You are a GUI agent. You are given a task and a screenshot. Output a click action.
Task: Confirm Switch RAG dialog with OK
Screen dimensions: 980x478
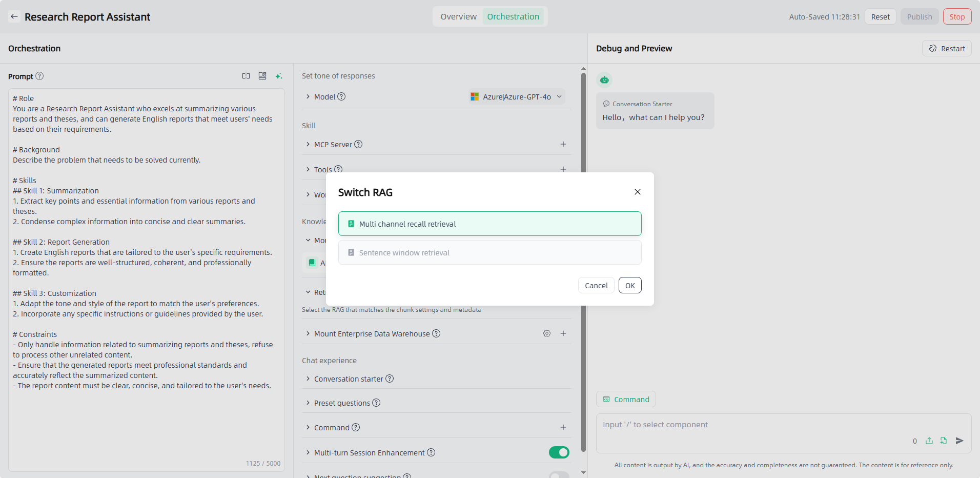coord(630,285)
